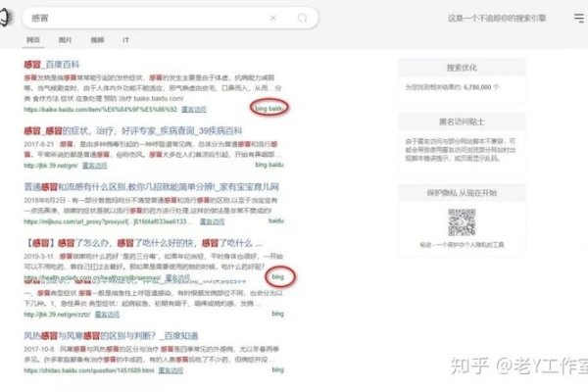The image size is (588, 392).
Task: Click the 保护隐私 从现在开始 heading
Action: [462, 193]
